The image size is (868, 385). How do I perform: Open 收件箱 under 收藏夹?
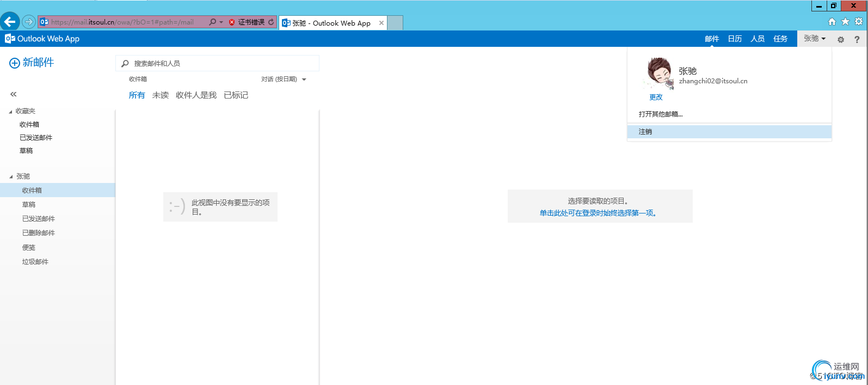pos(29,125)
